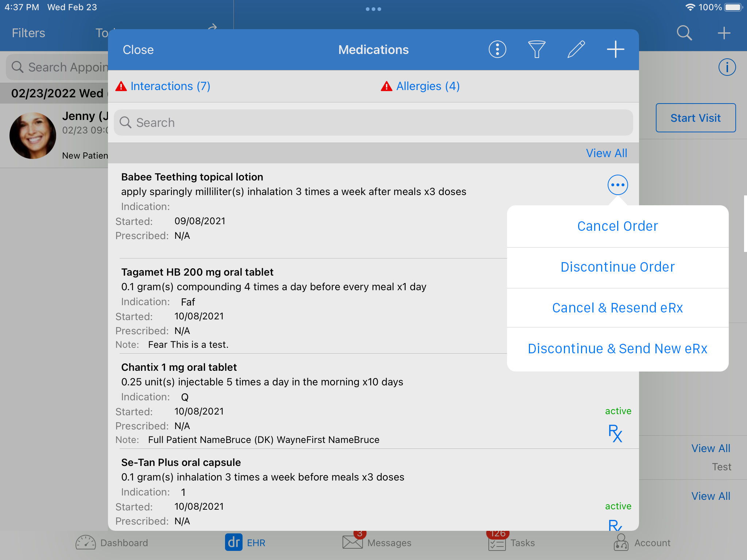Select Se-Tan Plus oral capsule entry
The image size is (747, 560).
181,462
